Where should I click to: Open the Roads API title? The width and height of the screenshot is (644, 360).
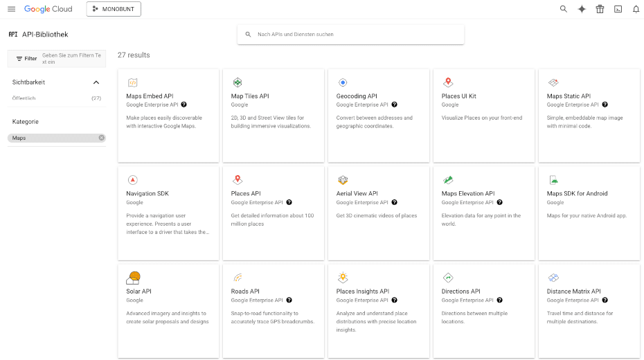245,291
